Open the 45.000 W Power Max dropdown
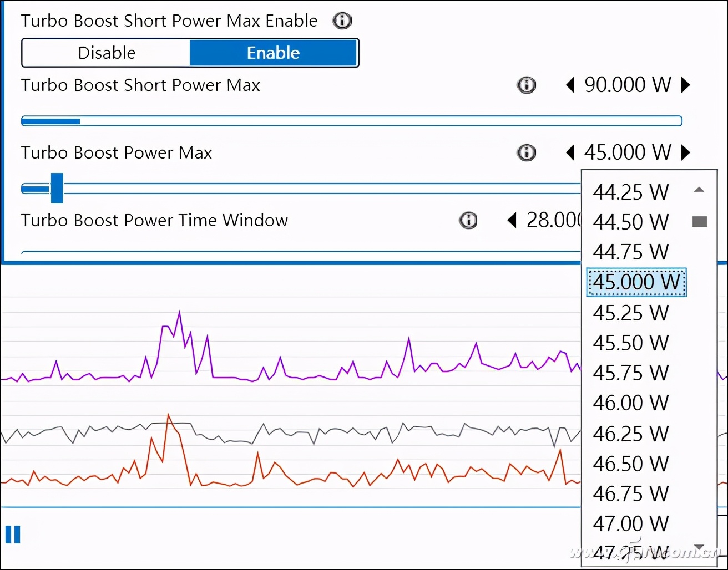 pyautogui.click(x=628, y=152)
